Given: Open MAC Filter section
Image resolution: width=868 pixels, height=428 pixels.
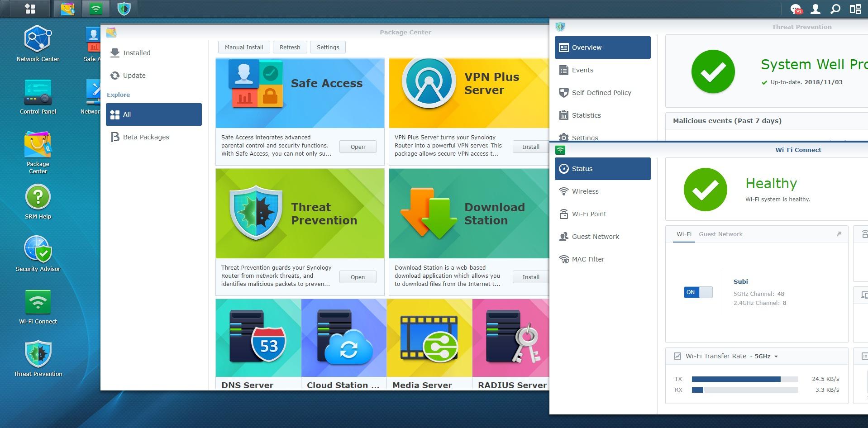Looking at the screenshot, I should [603, 259].
